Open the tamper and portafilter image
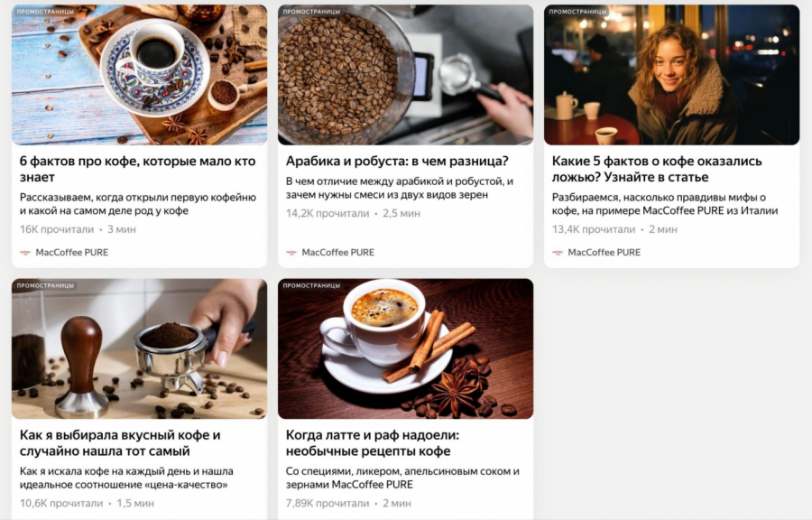Viewport: 812px width, 520px height. point(139,348)
